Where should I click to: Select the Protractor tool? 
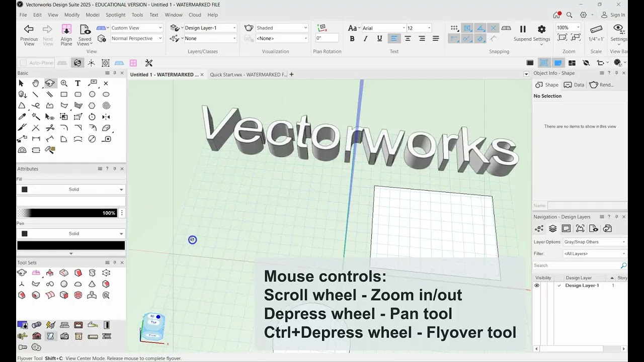pyautogui.click(x=22, y=150)
